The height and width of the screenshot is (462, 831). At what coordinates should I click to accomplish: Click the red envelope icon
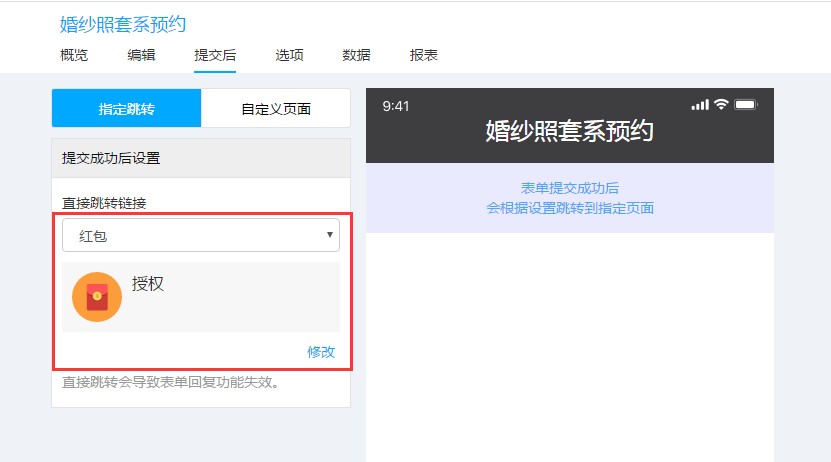pos(97,297)
